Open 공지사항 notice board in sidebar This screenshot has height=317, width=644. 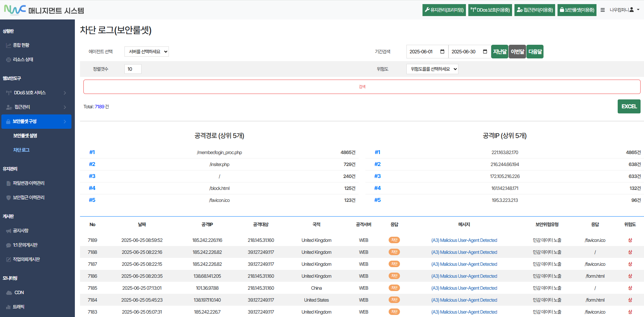tap(21, 231)
